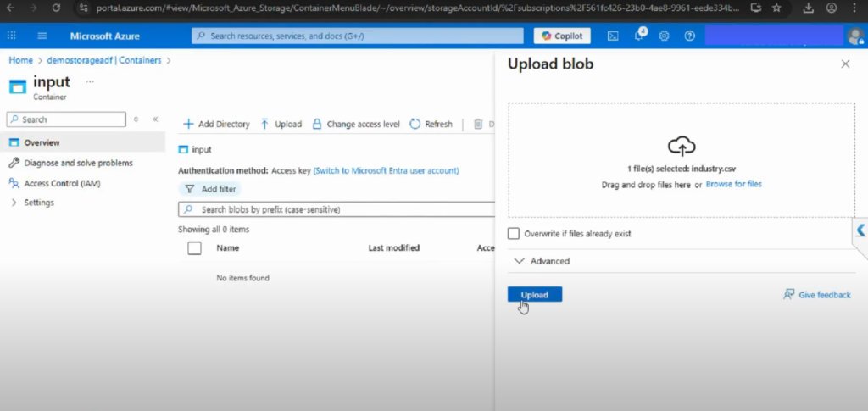868x411 pixels.
Task: Switch to Microsoft Entra user account
Action: (x=386, y=171)
